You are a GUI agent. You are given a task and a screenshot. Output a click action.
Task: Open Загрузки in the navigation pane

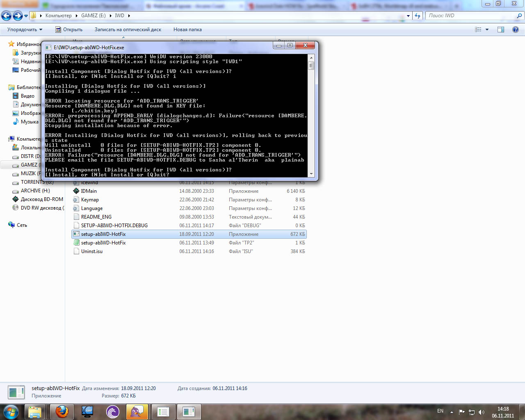27,53
